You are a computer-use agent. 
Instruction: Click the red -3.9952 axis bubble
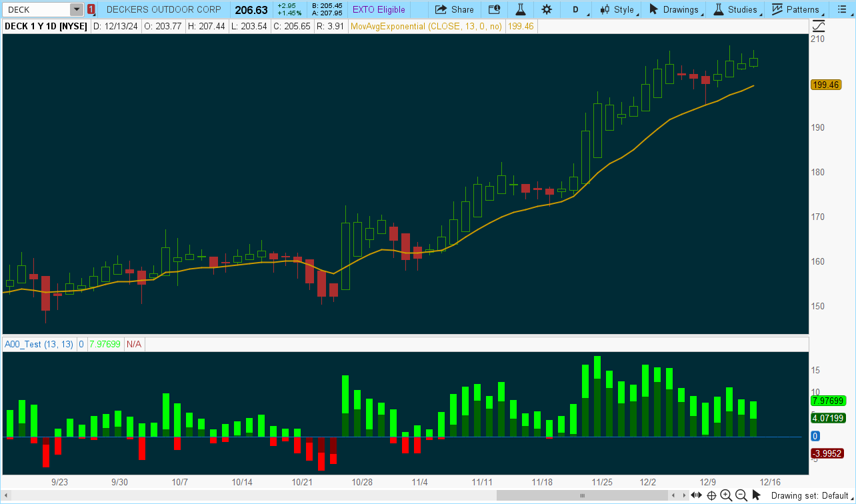tap(827, 454)
